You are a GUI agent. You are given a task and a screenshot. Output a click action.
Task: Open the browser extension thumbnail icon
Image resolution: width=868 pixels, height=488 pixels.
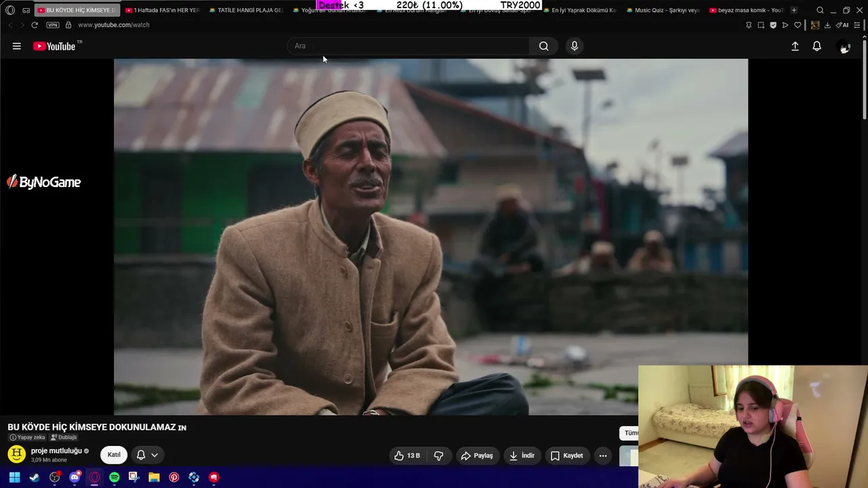pyautogui.click(x=815, y=25)
